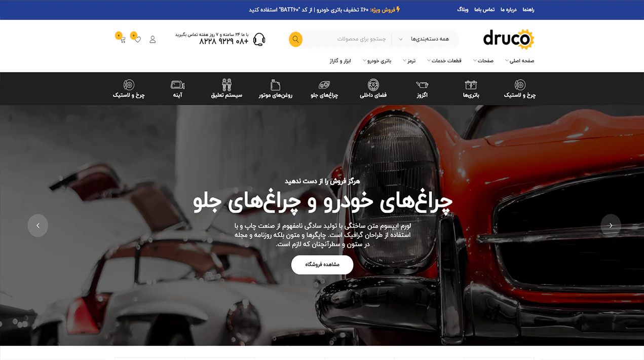Select the فضای داخلی steering wheel icon
This screenshot has width=644, height=360.
(373, 85)
